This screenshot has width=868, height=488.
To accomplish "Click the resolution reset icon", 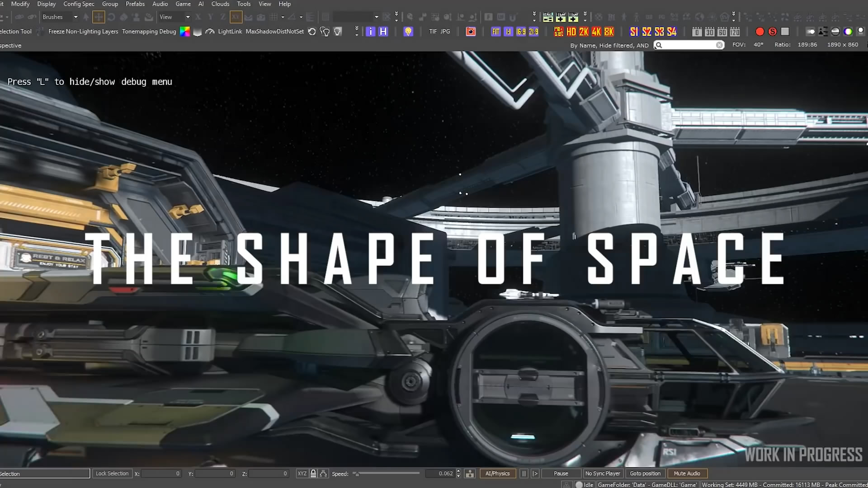I will [559, 31].
